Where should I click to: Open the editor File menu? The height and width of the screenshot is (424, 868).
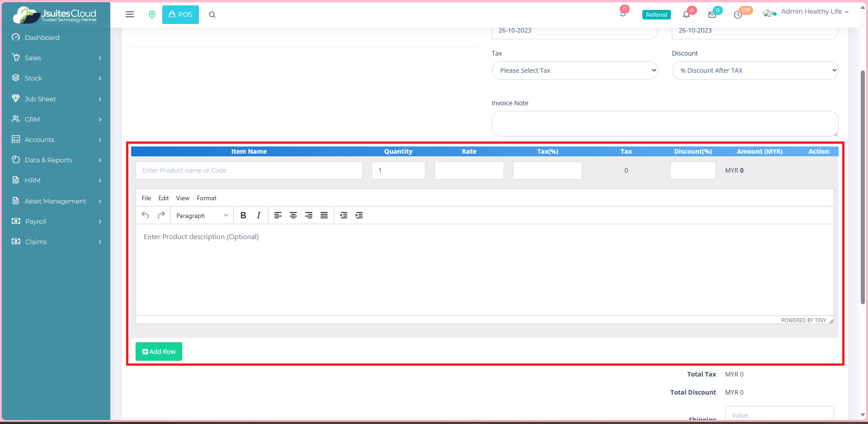tap(146, 198)
